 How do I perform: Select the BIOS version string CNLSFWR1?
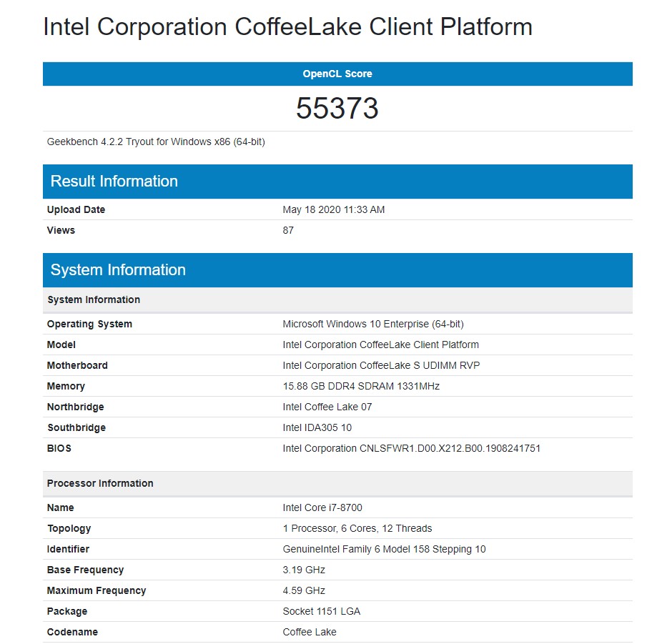411,448
